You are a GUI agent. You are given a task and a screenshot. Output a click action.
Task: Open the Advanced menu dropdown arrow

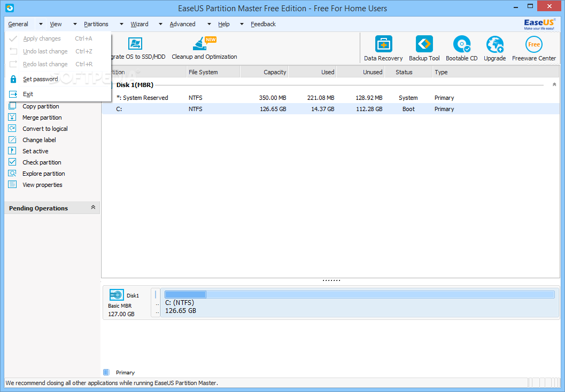[209, 24]
